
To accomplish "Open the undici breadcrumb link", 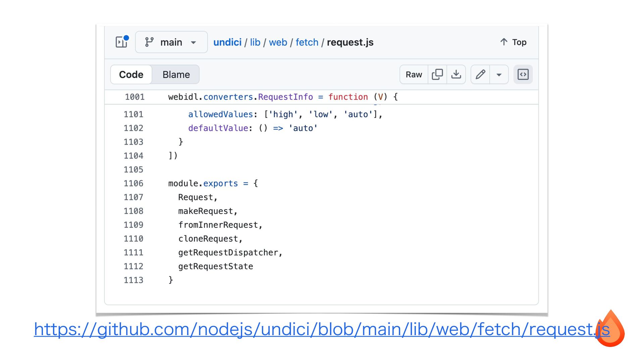I will [227, 42].
